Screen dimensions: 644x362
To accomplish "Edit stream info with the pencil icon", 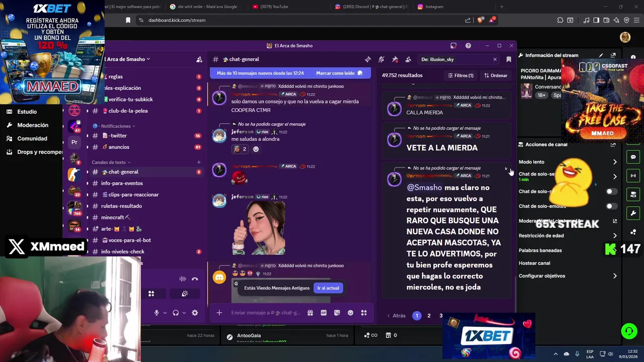I will click(x=601, y=55).
